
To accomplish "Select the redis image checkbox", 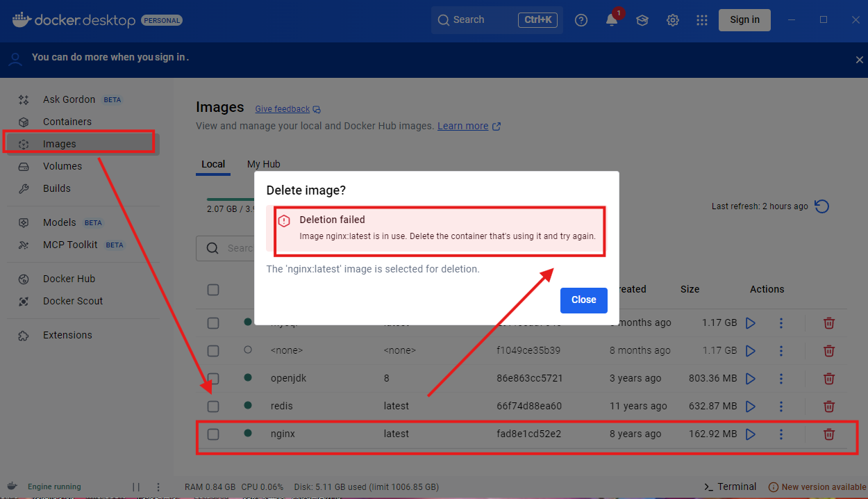I will pyautogui.click(x=213, y=406).
